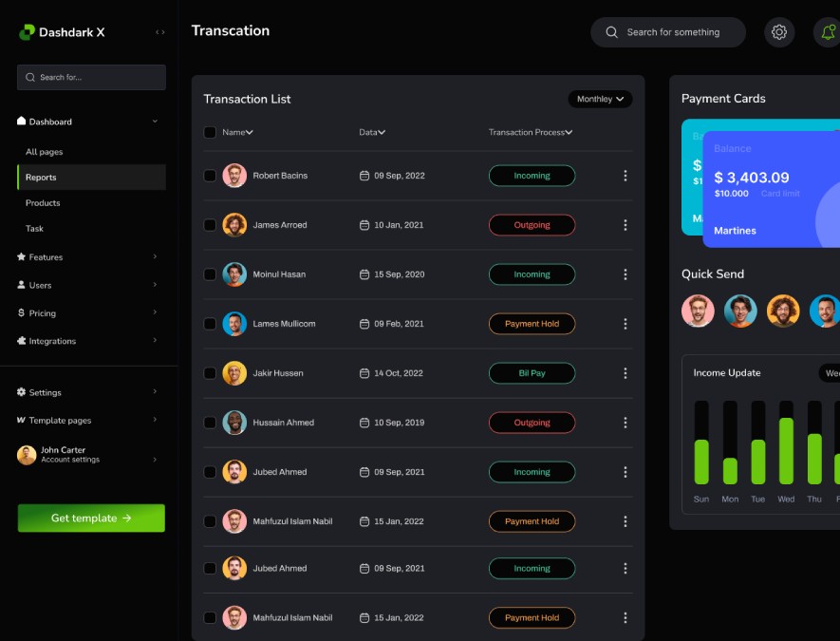Viewport: 840px width, 641px height.
Task: Check the box for Jakir Hussen
Action: tap(210, 373)
